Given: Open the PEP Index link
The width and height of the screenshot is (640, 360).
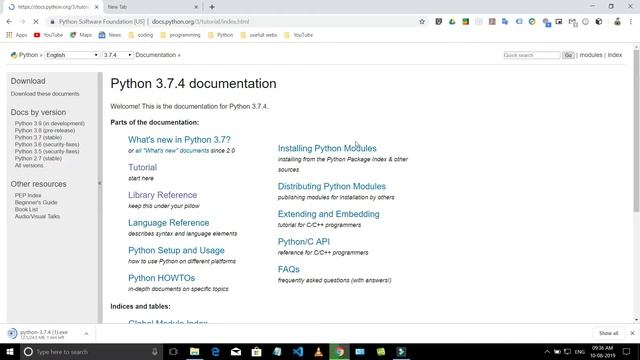Looking at the screenshot, I should coord(28,195).
